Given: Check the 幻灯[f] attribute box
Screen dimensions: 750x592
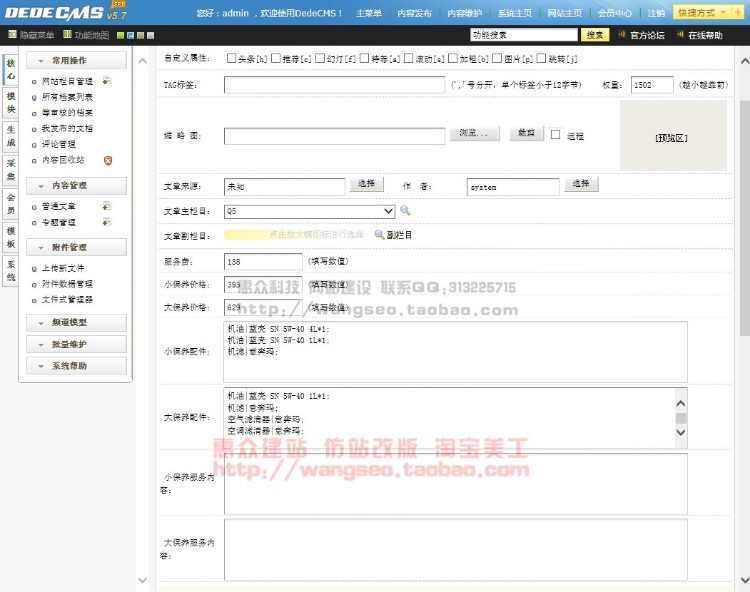Looking at the screenshot, I should (x=320, y=58).
